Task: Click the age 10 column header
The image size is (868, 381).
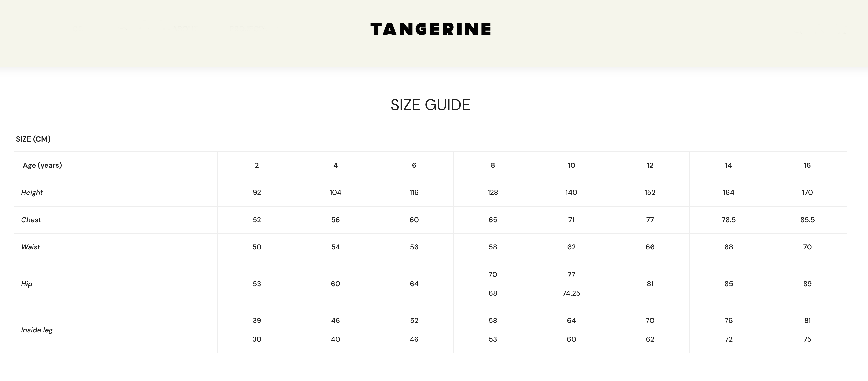Action: (x=571, y=165)
